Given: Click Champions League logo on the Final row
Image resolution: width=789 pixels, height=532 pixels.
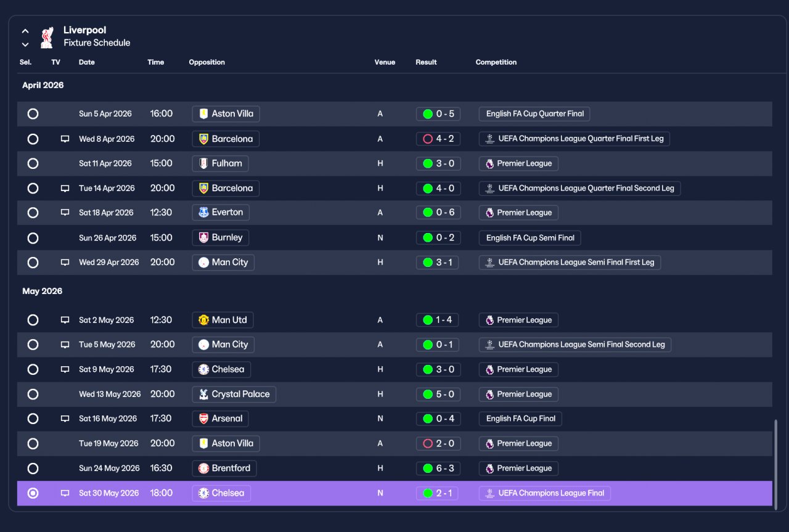Looking at the screenshot, I should click(x=489, y=493).
